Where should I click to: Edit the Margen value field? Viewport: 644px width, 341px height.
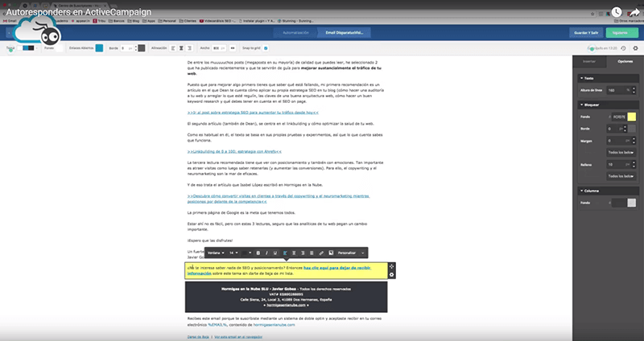click(x=618, y=141)
